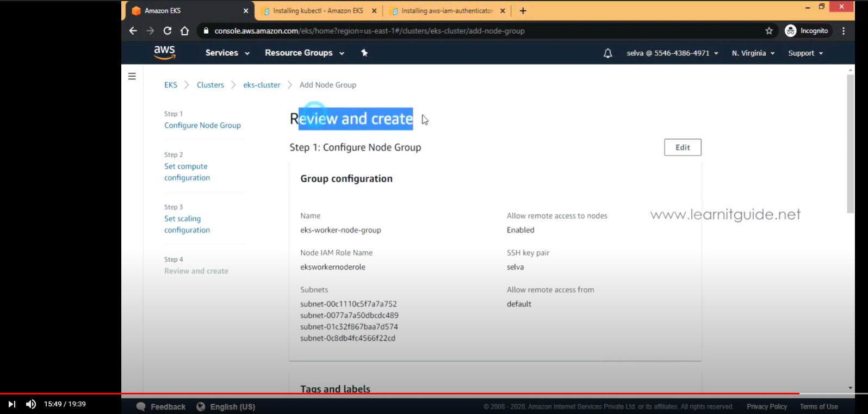Go to Step 1 Configure Node Group
The height and width of the screenshot is (414, 868).
click(202, 125)
